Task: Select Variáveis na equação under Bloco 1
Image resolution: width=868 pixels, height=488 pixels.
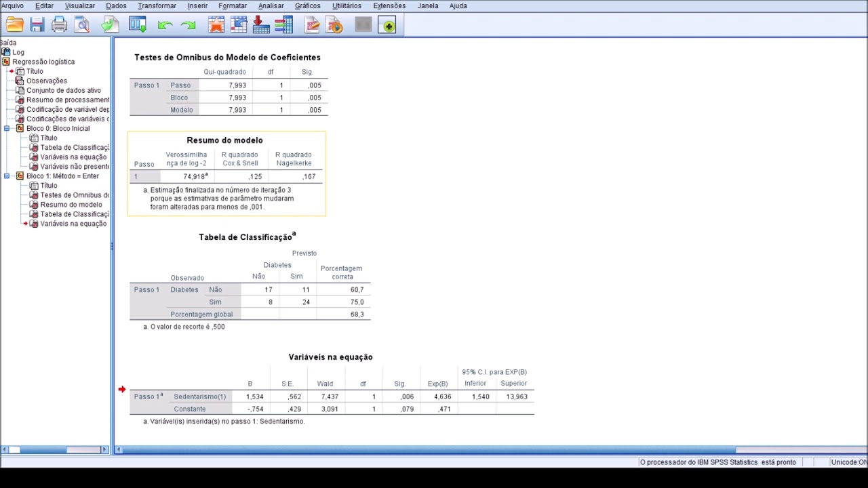Action: point(73,224)
